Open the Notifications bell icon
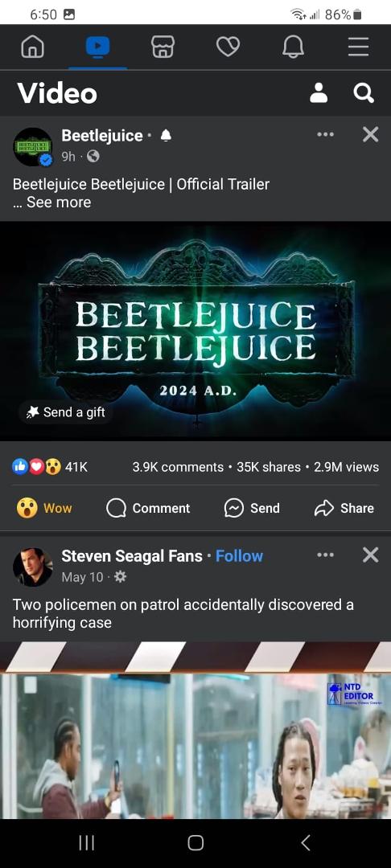 pyautogui.click(x=293, y=47)
